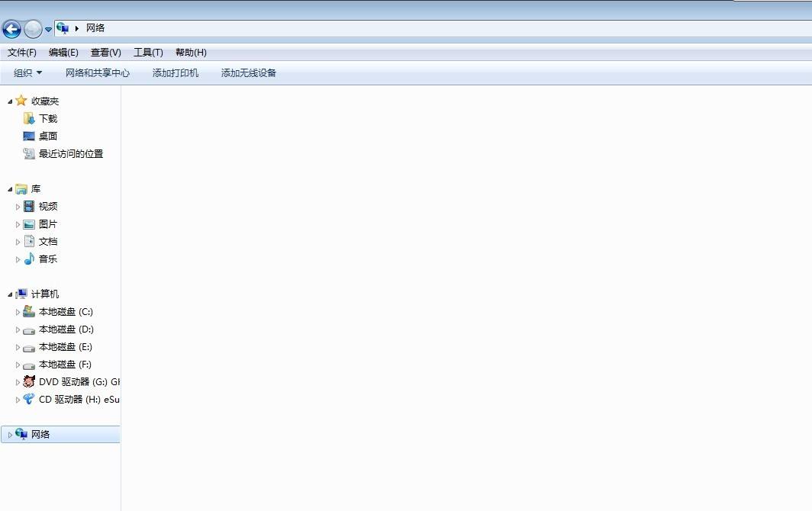Open the 查看(V) menu
Image resolution: width=812 pixels, height=511 pixels.
pyautogui.click(x=105, y=53)
